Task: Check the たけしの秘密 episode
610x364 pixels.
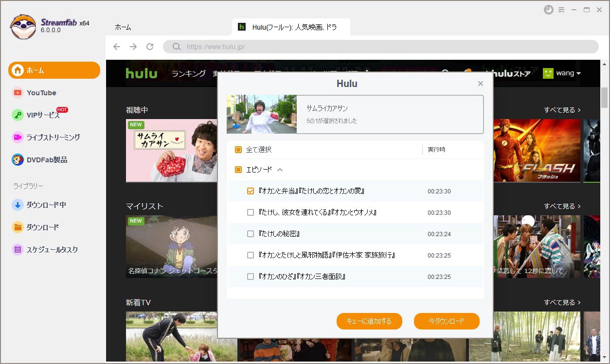Action: point(251,234)
